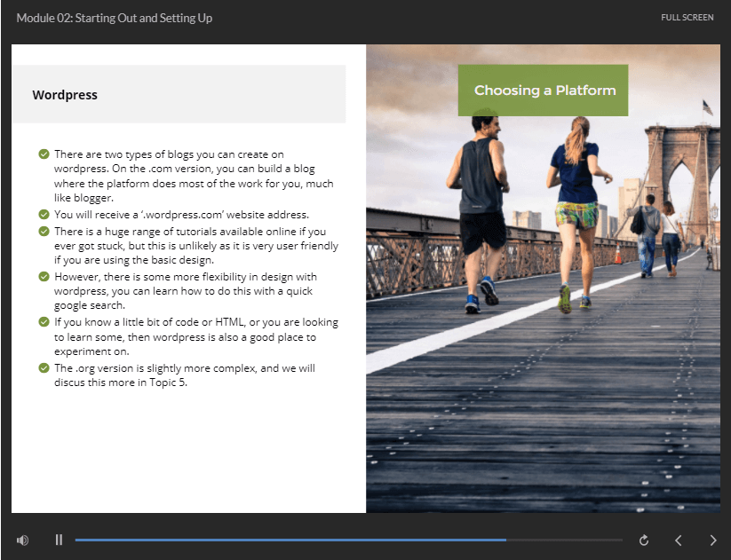Open FULL SCREEN mode
Screen dimensions: 731x560
coord(687,17)
